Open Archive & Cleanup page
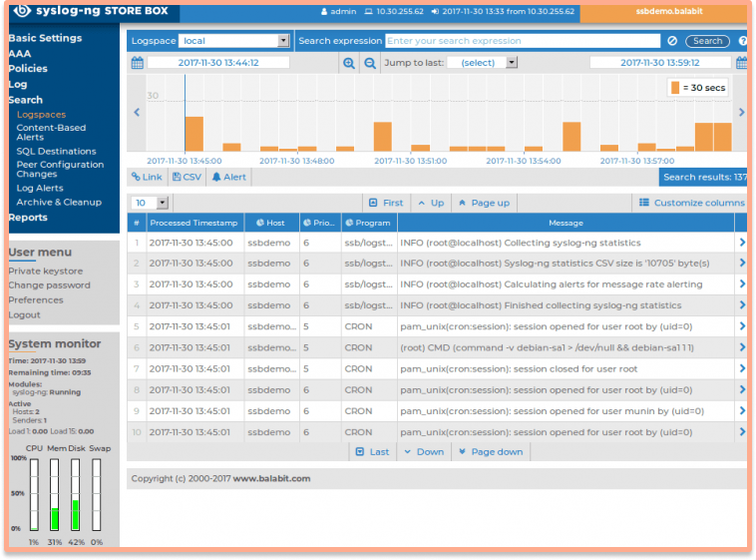The image size is (756, 560). click(59, 203)
